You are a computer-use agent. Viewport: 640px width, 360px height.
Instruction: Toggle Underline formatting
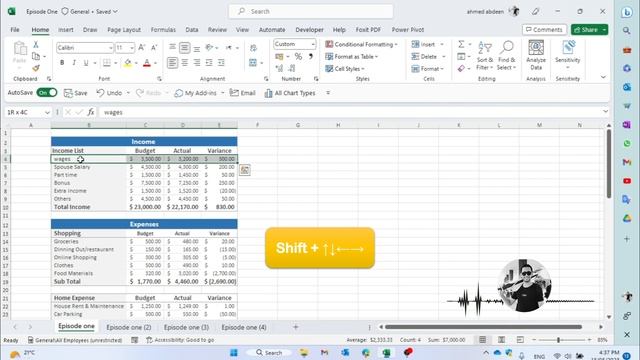86,63
